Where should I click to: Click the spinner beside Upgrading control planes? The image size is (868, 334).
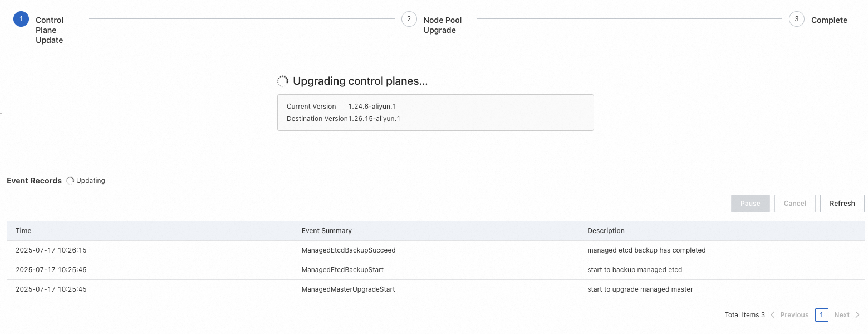pos(283,81)
